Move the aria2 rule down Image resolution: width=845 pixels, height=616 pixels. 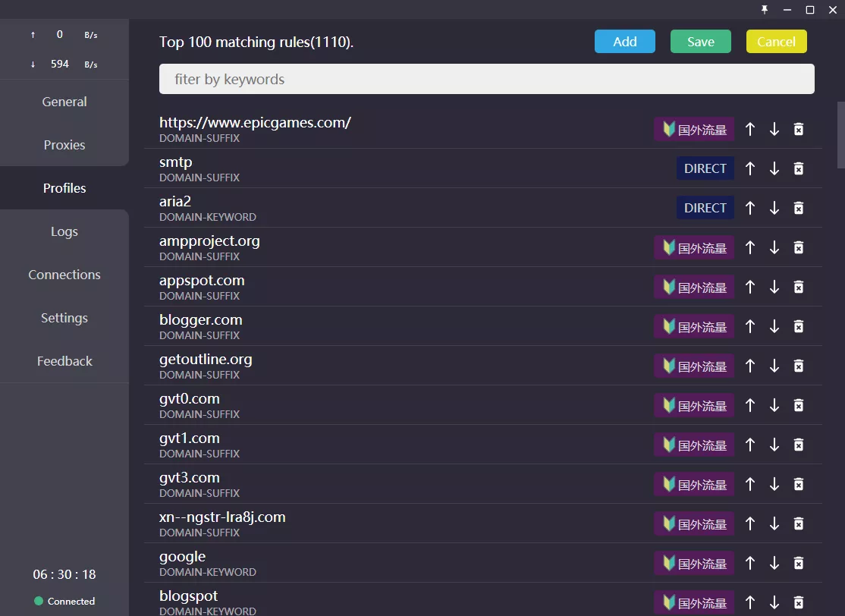click(x=774, y=208)
